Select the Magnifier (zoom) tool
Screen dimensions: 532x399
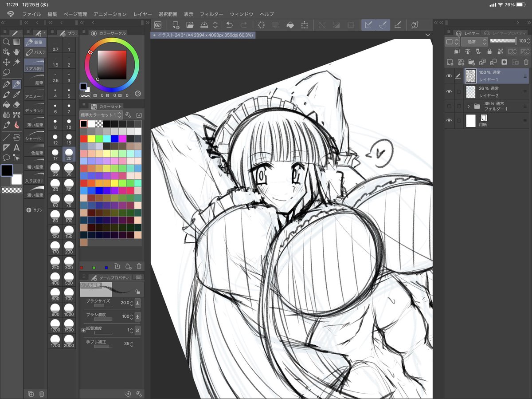pyautogui.click(x=6, y=42)
